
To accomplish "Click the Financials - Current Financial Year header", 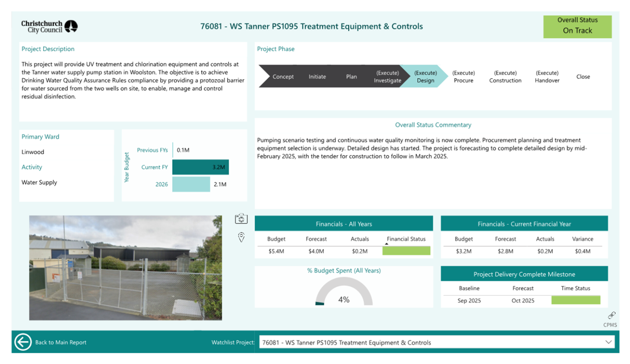I will [524, 224].
